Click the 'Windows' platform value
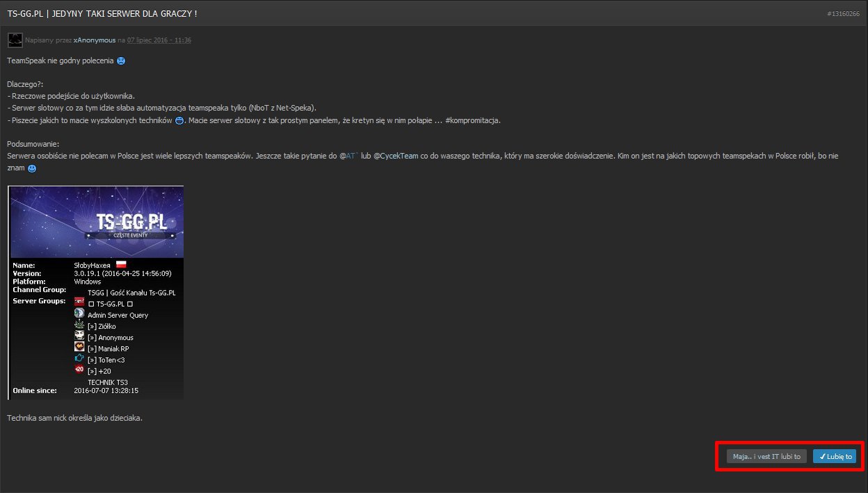The image size is (868, 493). [88, 282]
